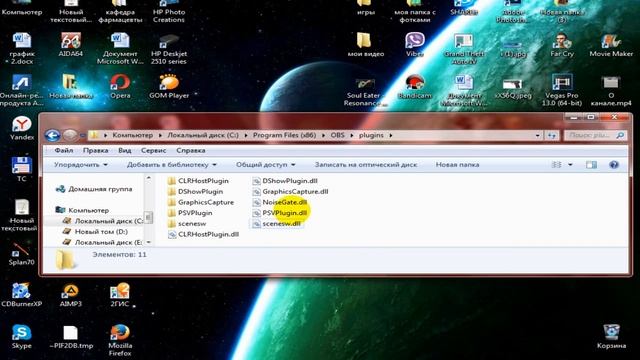640x360 pixels.
Task: Select the Splan70 desktop icon
Action: click(21, 254)
